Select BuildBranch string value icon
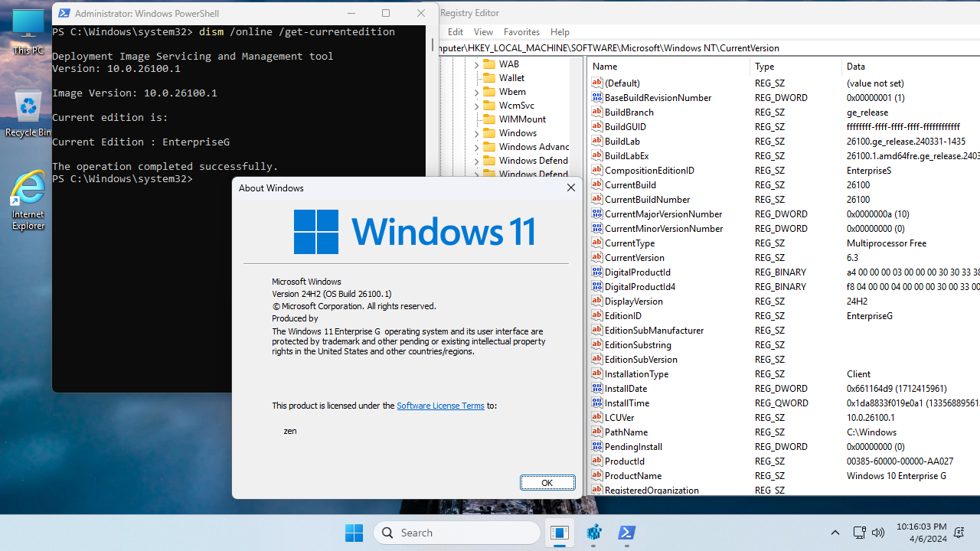 pos(597,112)
